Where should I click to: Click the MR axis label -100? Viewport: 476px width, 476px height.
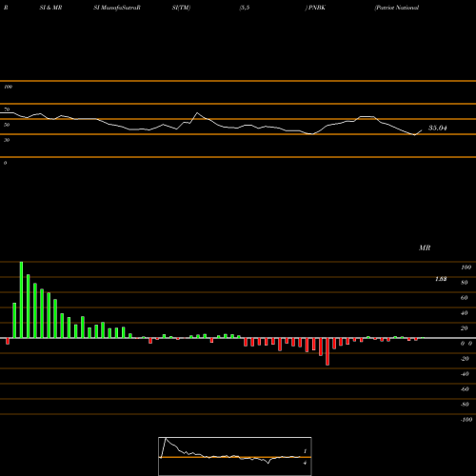(x=466, y=420)
